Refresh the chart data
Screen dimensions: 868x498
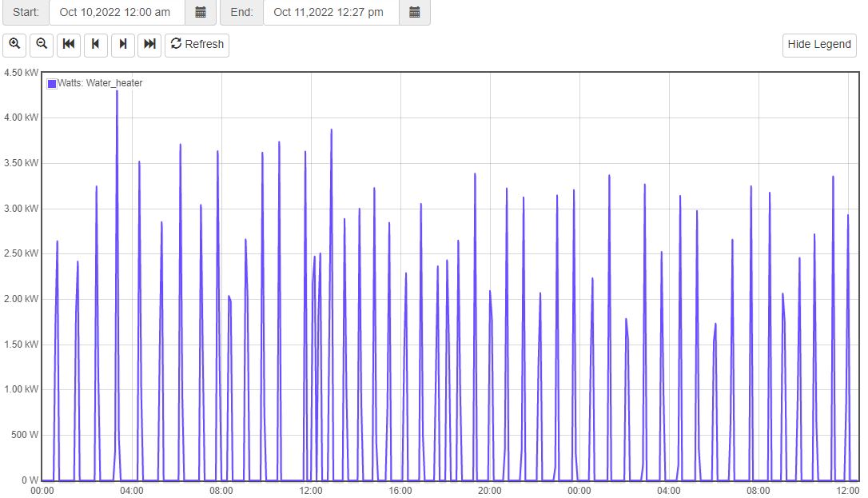pos(197,45)
